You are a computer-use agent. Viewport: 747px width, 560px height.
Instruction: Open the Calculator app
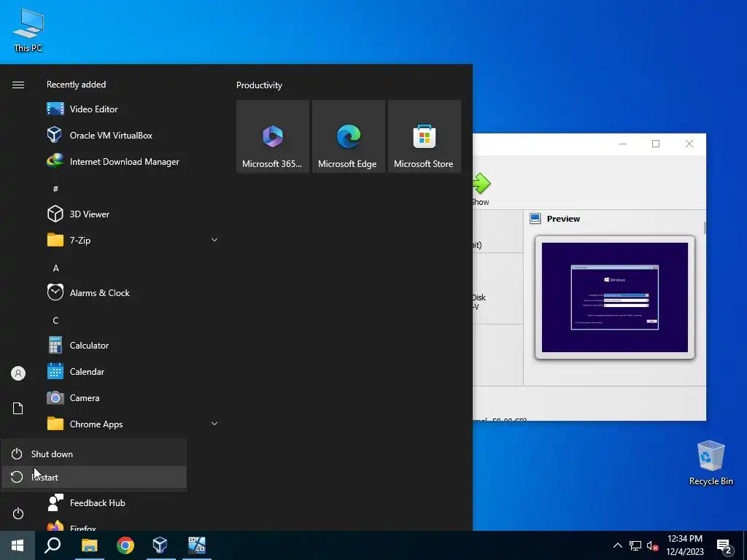[132, 345]
